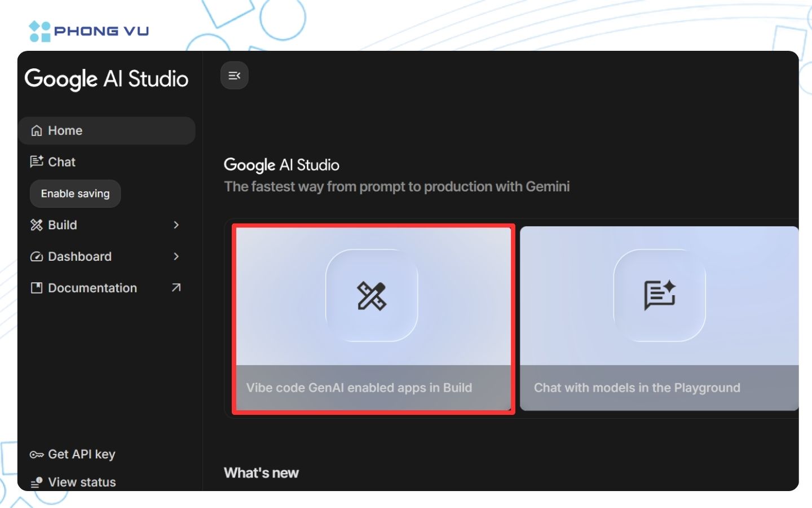The height and width of the screenshot is (508, 812).
Task: Click the Google AI Studio logo
Action: click(106, 80)
